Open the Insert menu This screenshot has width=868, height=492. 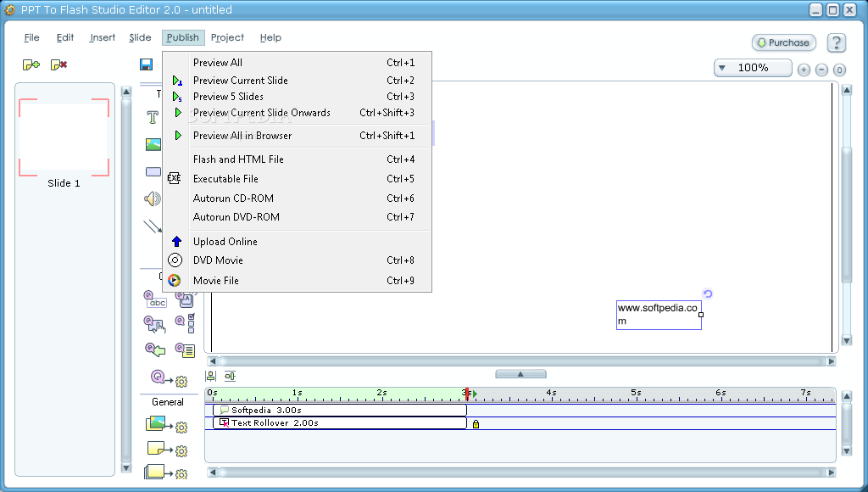tap(103, 37)
